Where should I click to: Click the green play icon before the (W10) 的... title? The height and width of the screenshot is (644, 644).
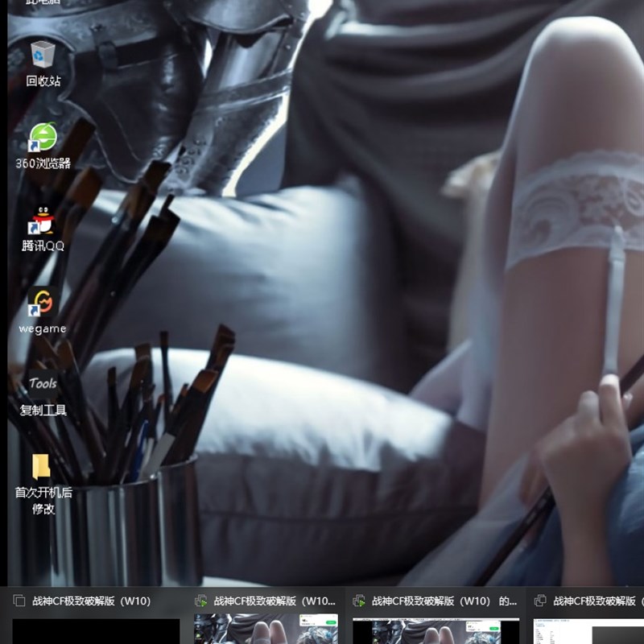(x=359, y=601)
